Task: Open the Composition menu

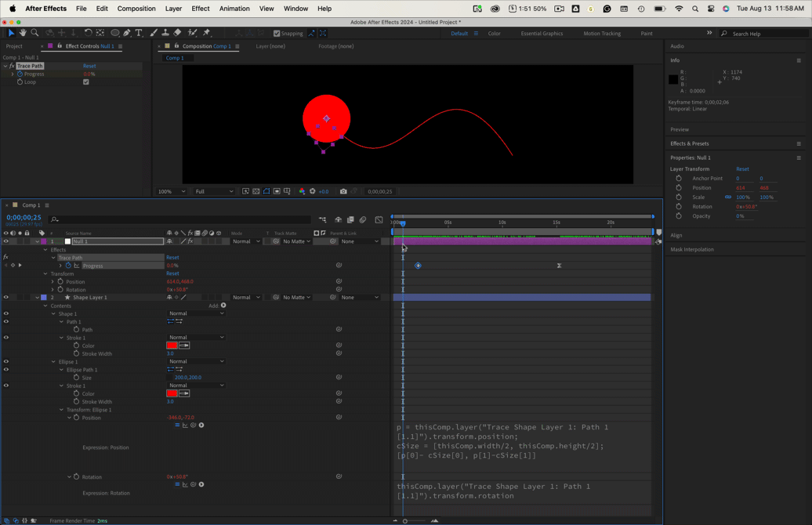Action: 136,9
